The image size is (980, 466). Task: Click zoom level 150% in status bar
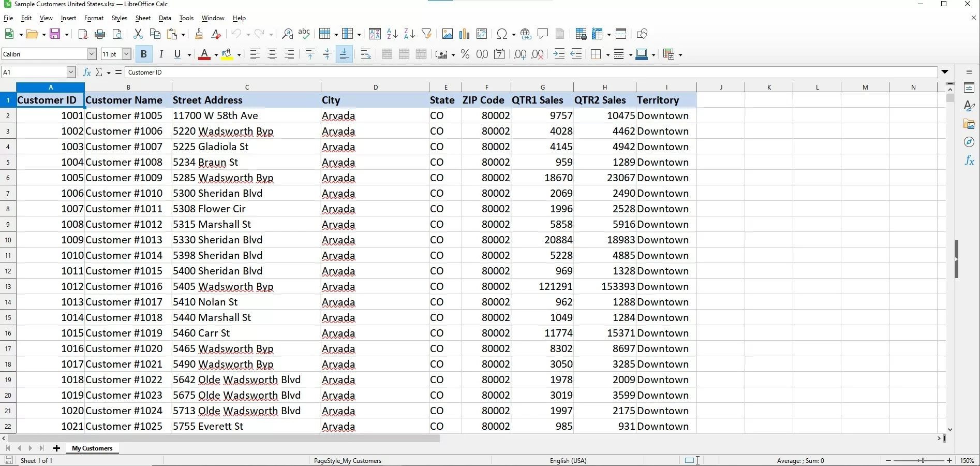pyautogui.click(x=968, y=460)
